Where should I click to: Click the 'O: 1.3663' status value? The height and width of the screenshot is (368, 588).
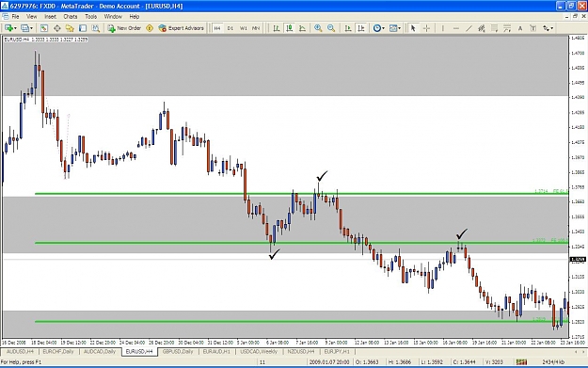(x=367, y=362)
